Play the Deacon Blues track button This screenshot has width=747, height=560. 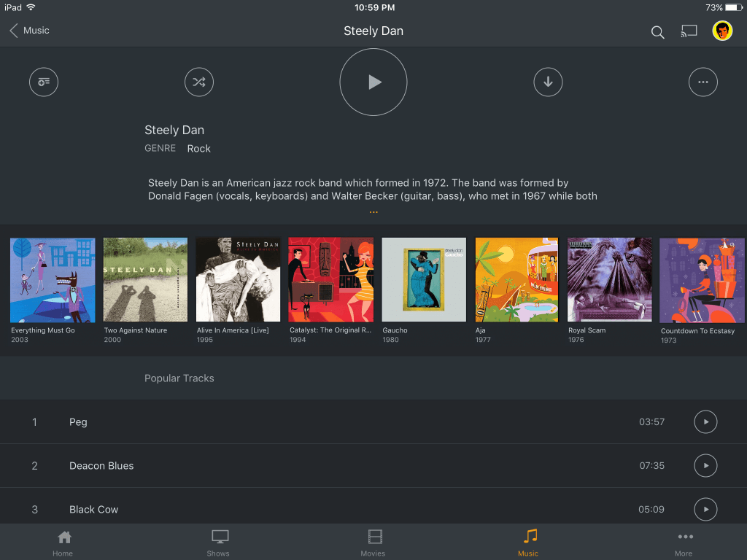tap(705, 465)
